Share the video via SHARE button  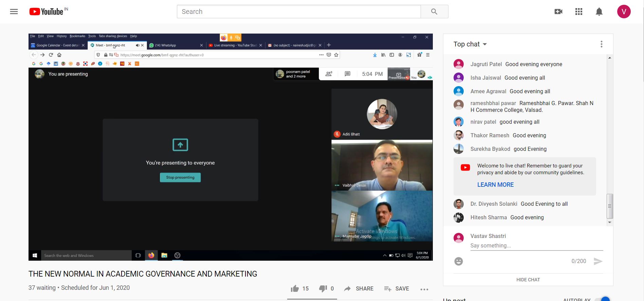coord(359,288)
